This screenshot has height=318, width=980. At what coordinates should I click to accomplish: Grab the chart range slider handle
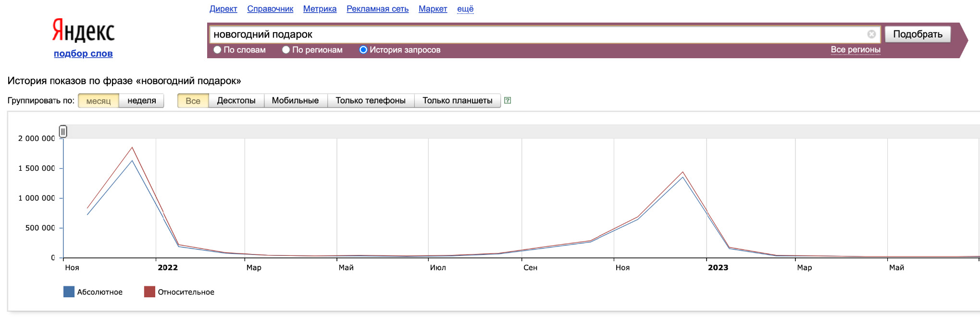click(x=63, y=131)
